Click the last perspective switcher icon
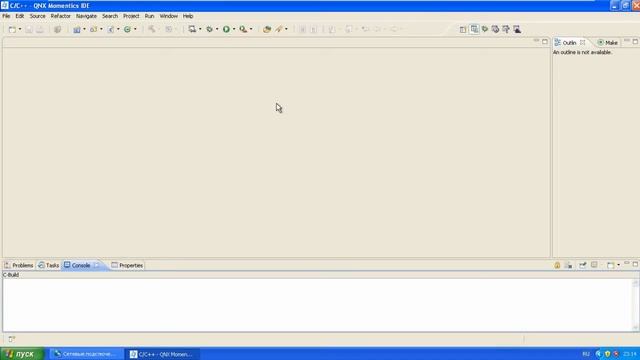 (x=517, y=29)
